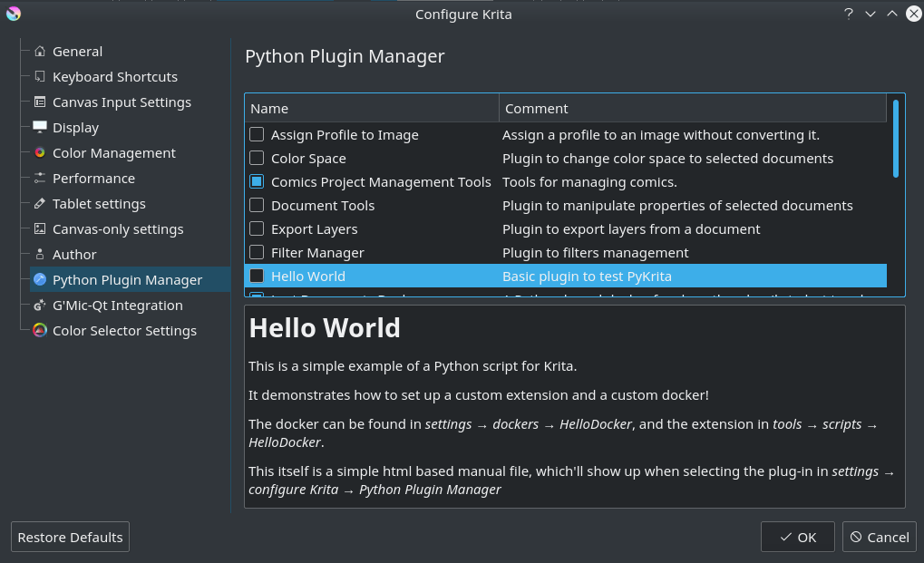This screenshot has height=563, width=924.
Task: Confirm changes with the OK button
Action: 797,537
